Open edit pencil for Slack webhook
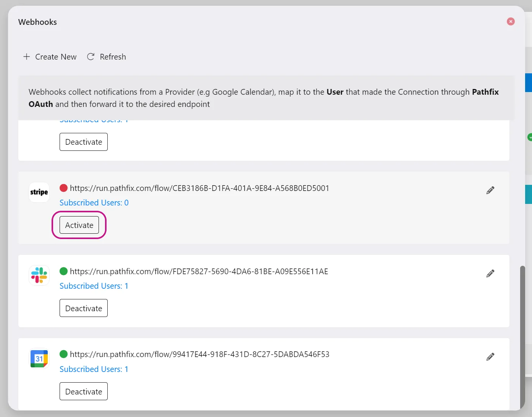This screenshot has height=417, width=532. point(490,273)
